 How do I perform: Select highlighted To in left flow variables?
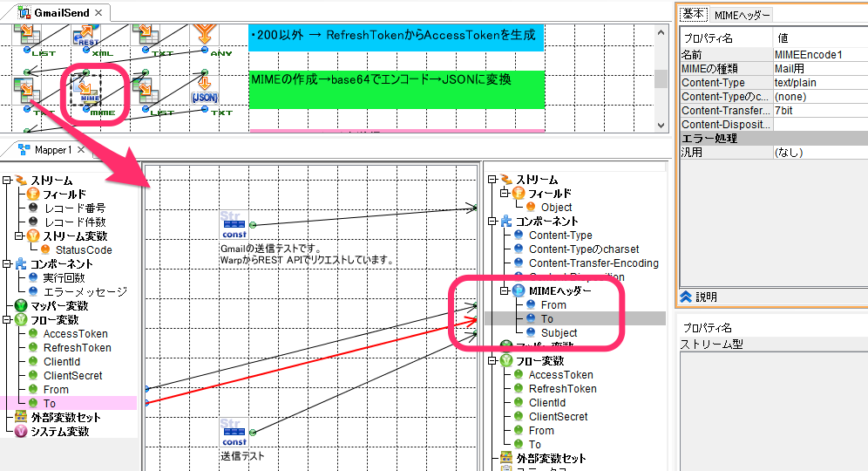point(50,403)
